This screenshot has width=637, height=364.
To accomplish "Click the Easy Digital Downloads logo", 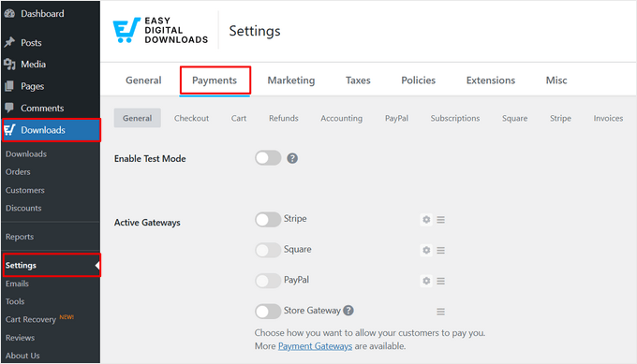I will point(160,31).
